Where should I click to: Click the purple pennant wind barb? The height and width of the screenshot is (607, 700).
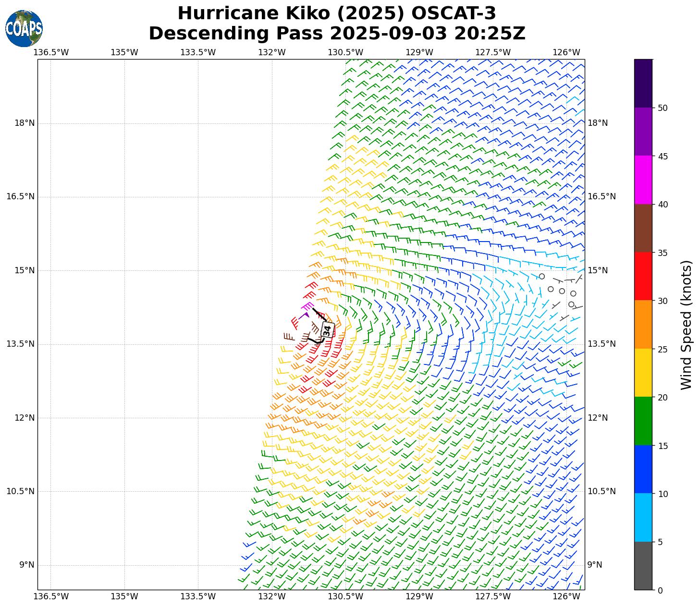click(305, 315)
